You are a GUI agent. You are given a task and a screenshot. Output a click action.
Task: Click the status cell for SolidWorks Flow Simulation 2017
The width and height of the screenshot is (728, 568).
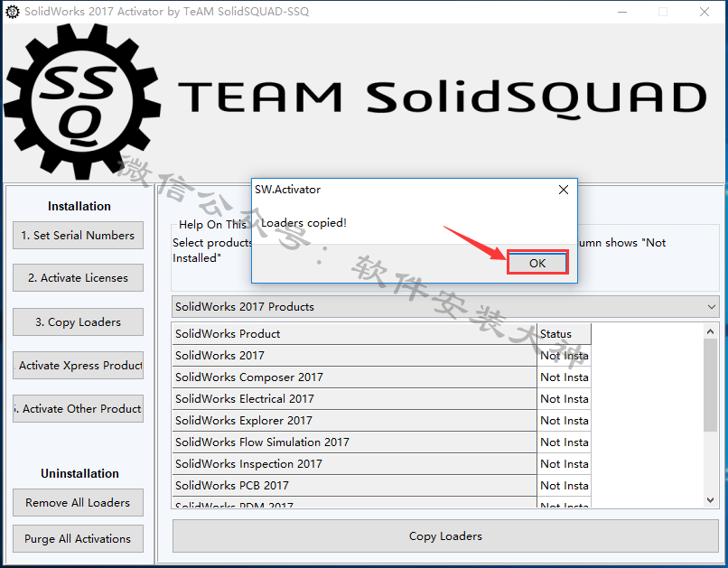[565, 442]
